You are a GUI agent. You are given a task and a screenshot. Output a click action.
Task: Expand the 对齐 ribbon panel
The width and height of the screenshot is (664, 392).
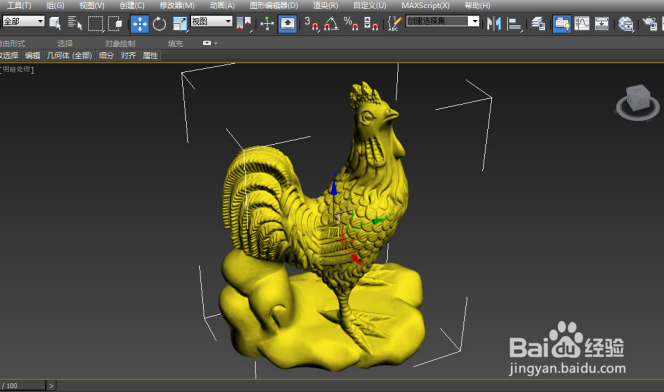tap(128, 55)
